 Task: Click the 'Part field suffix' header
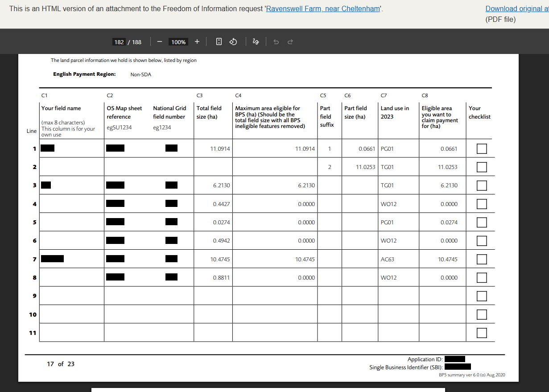tap(326, 116)
